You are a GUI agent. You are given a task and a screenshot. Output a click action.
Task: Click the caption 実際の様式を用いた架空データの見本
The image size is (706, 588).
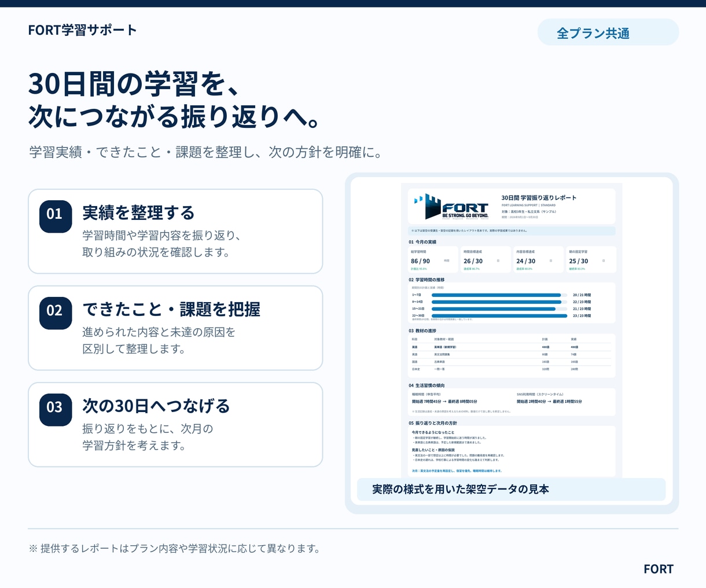tap(461, 490)
